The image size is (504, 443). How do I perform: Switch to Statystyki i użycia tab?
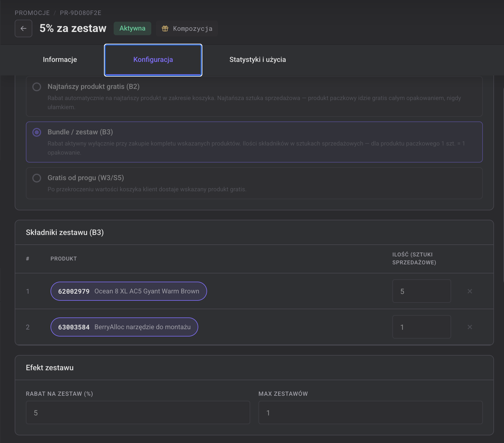click(x=258, y=60)
